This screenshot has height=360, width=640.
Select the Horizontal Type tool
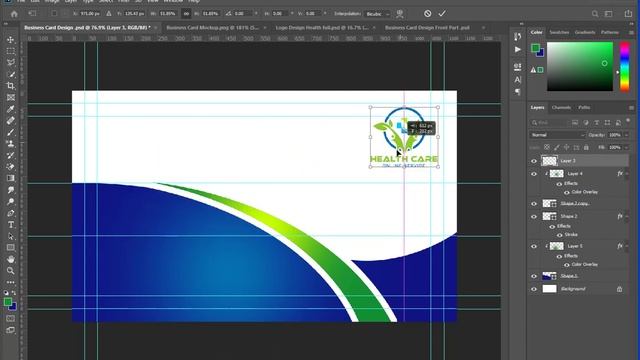pos(11,224)
